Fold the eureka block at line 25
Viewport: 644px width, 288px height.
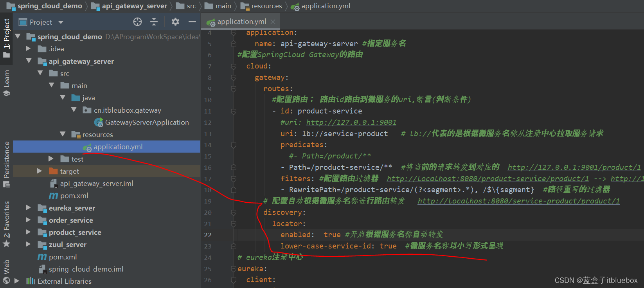[234, 269]
